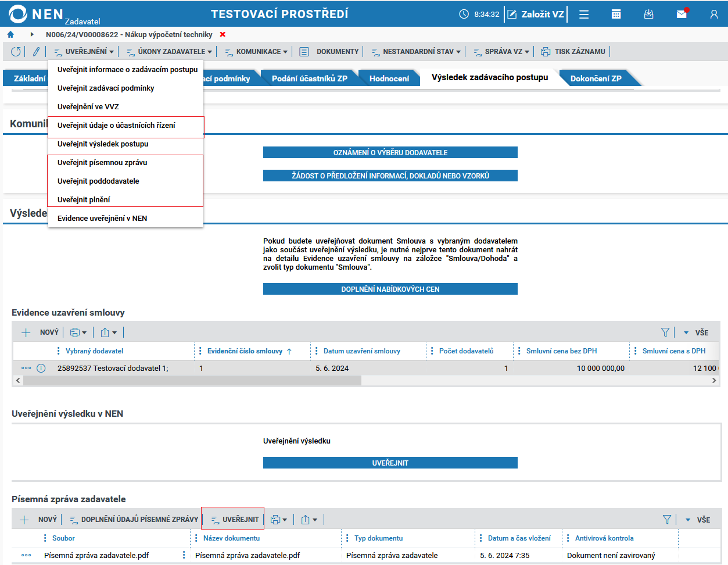Image resolution: width=728 pixels, height=565 pixels.
Task: Click filter funnel icon in Písemná zpráva zadavatele
Action: pyautogui.click(x=667, y=520)
